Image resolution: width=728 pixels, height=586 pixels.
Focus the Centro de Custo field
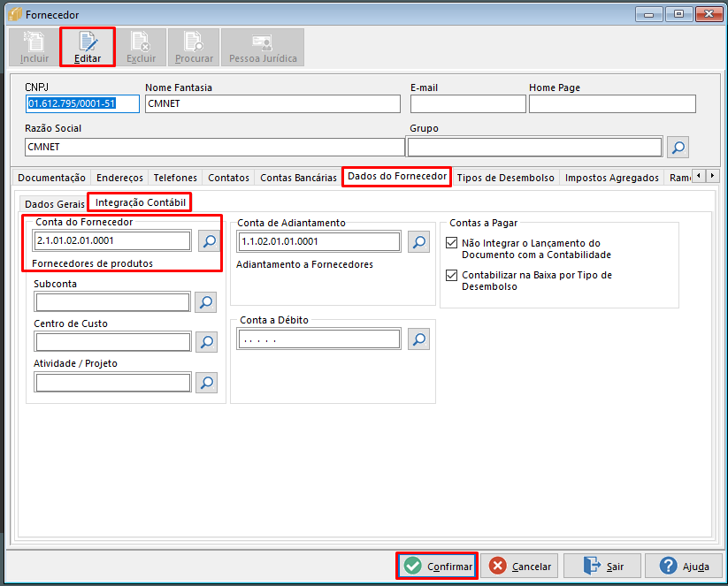113,342
